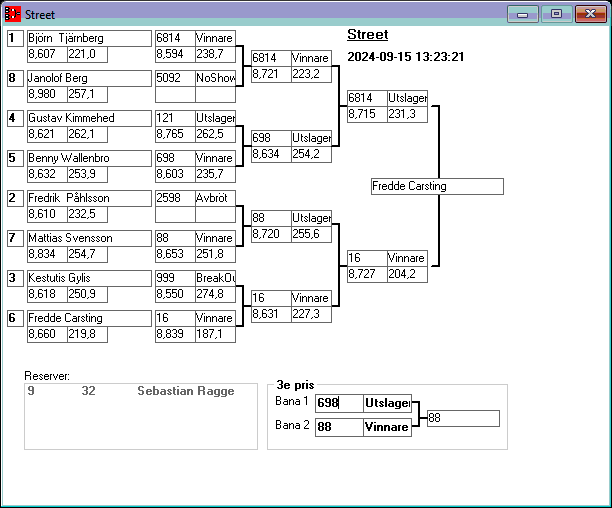Close the Street window
Image resolution: width=612 pixels, height=508 pixels.
tap(589, 14)
